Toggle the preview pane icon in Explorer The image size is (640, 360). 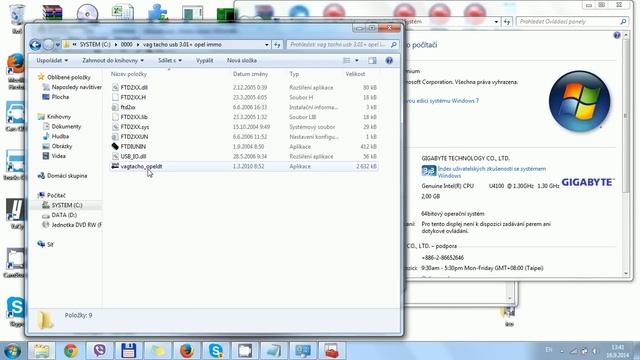pyautogui.click(x=372, y=60)
